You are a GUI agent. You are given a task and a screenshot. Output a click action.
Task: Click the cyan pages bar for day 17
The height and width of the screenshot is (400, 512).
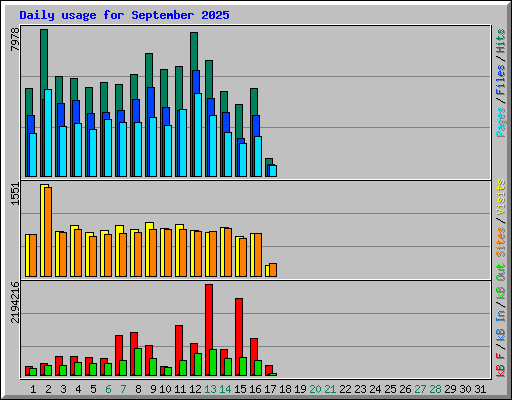(273, 171)
